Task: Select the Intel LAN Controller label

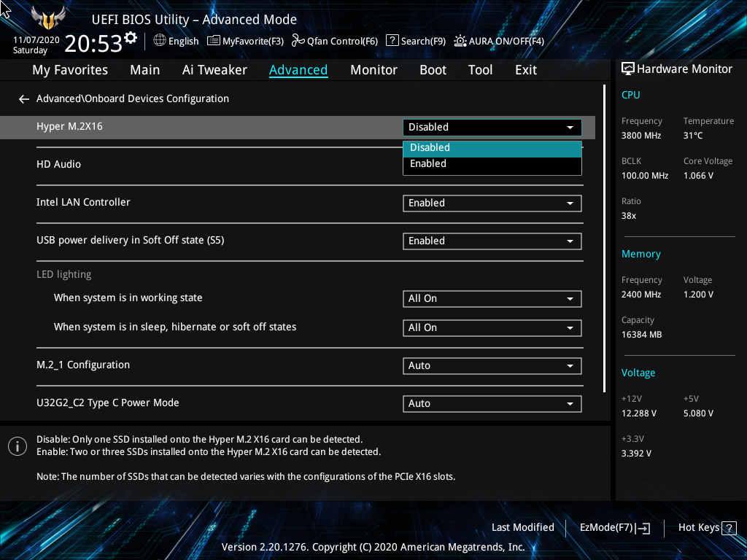Action: (83, 203)
